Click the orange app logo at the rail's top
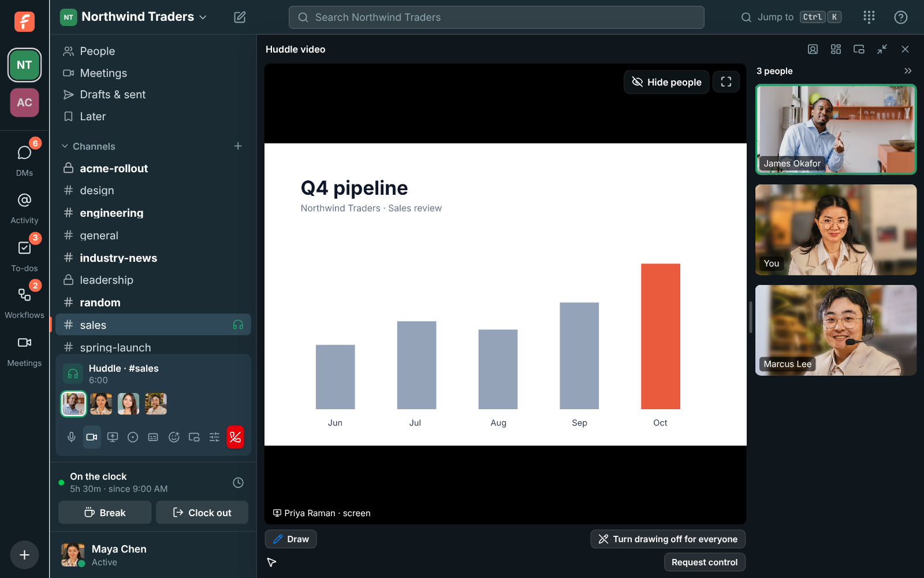The height and width of the screenshot is (578, 924). point(24,22)
